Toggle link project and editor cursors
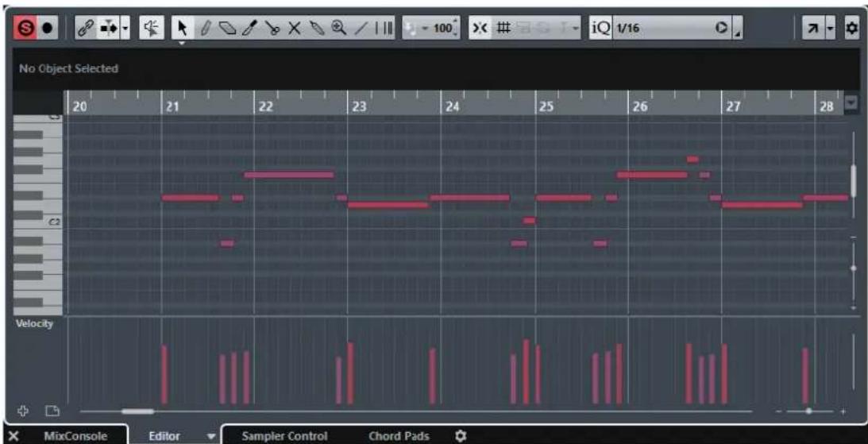The width and height of the screenshot is (868, 444). pos(85,28)
